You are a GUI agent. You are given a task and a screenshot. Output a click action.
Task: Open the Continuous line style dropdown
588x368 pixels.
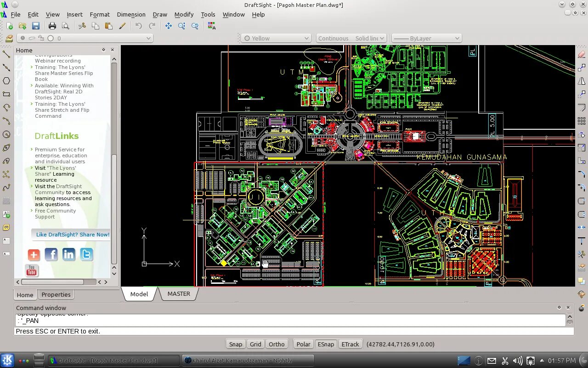[351, 38]
